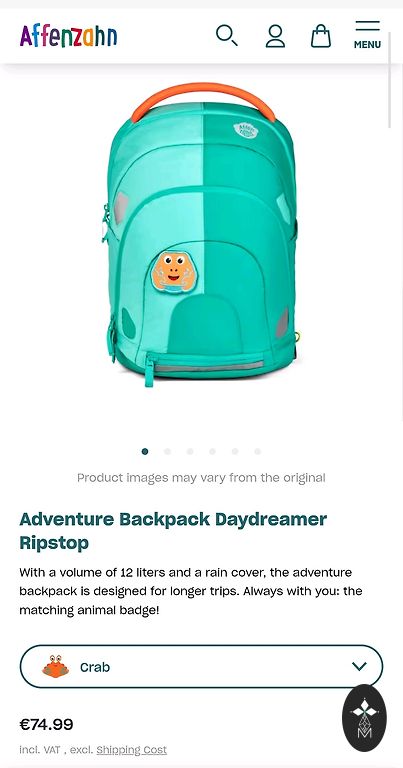Click the crab badge on the backpack

click(171, 273)
